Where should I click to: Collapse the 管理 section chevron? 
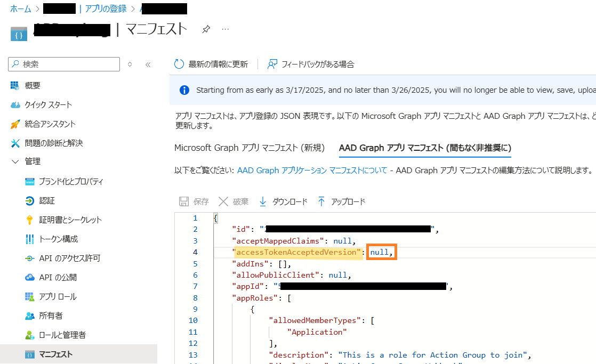(15, 161)
